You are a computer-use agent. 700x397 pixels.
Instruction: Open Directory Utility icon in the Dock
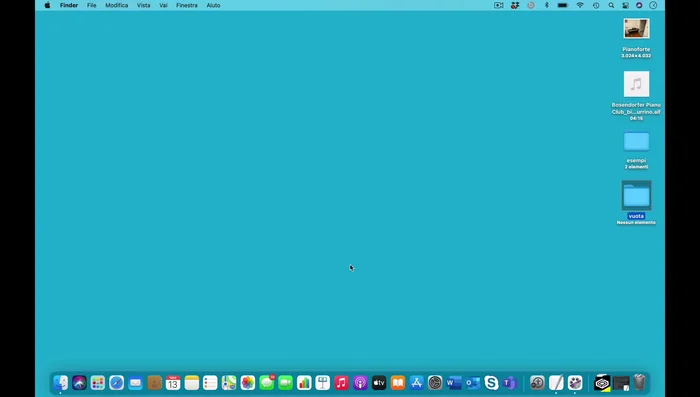(x=538, y=383)
